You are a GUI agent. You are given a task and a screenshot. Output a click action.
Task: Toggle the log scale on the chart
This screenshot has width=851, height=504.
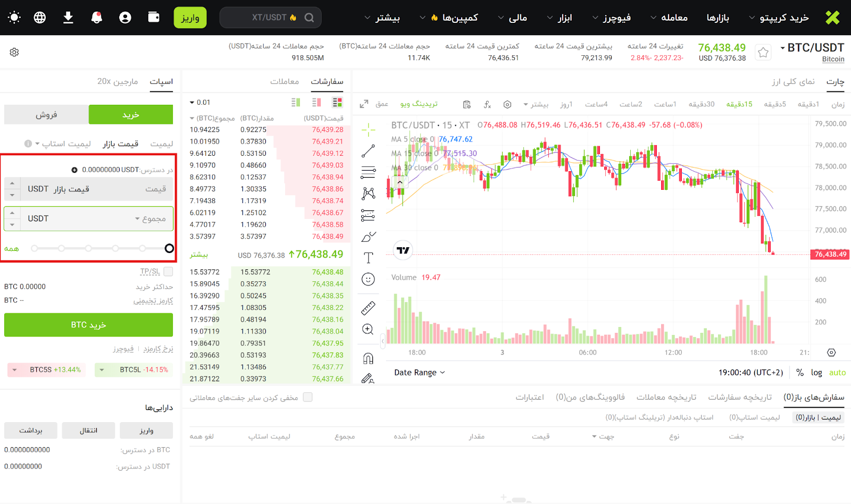click(816, 373)
